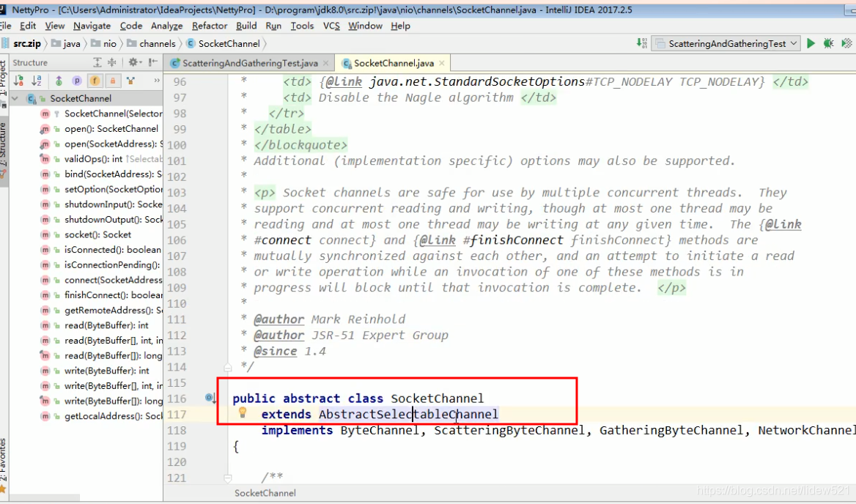This screenshot has height=504, width=856.
Task: Open the Build menu
Action: coord(246,26)
